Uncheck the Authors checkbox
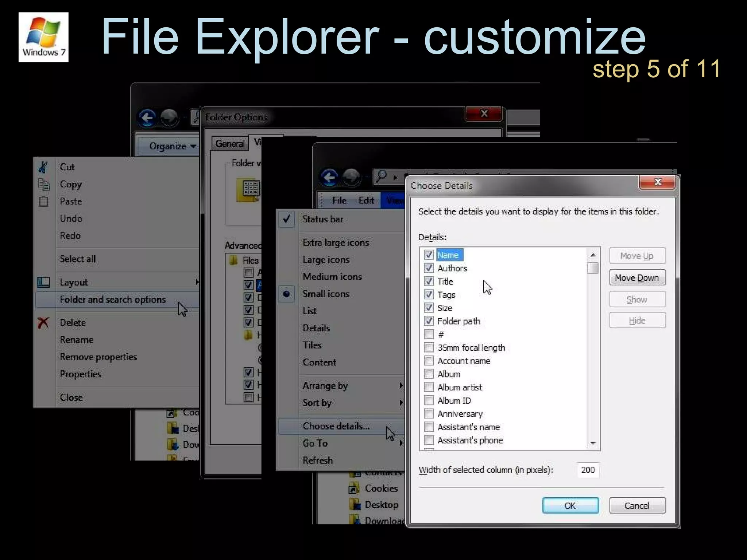Viewport: 747px width, 560px height. (x=429, y=268)
